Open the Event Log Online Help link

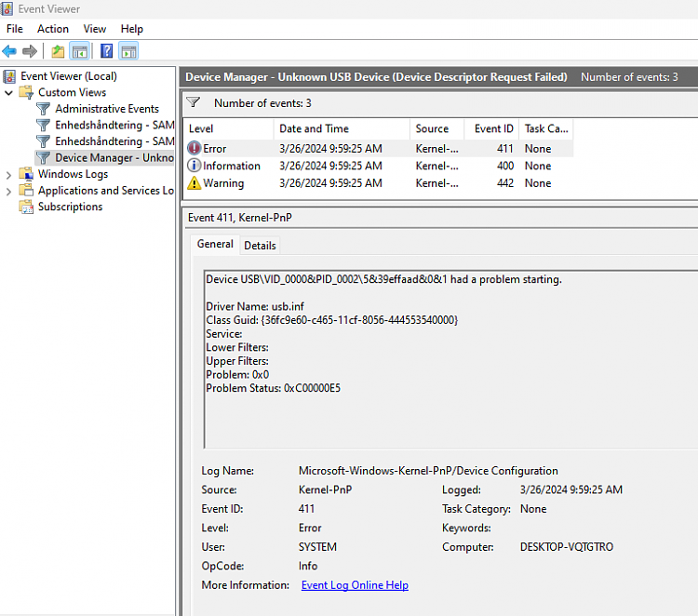click(x=355, y=585)
